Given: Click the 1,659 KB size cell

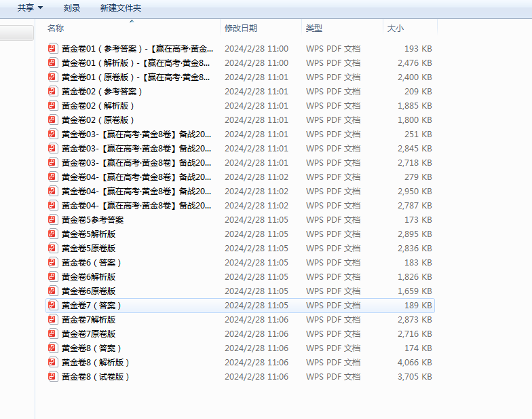Looking at the screenshot, I should [415, 291].
